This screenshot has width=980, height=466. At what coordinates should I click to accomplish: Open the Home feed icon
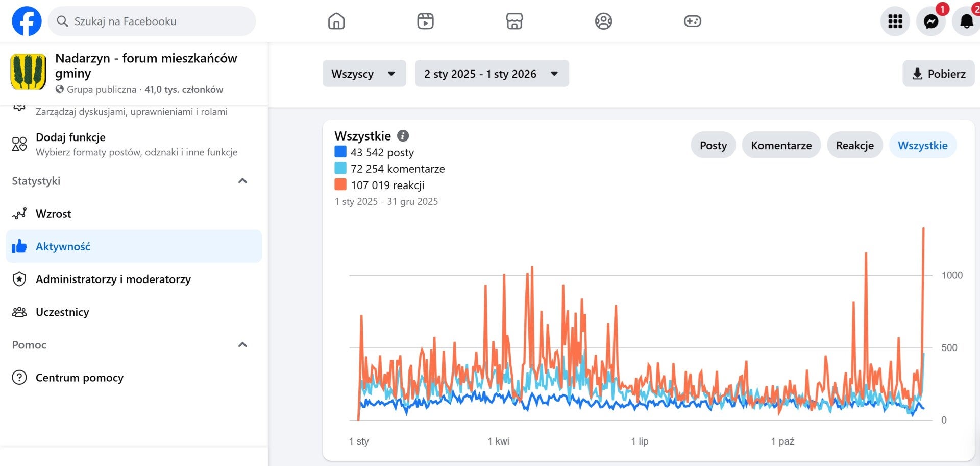(336, 21)
